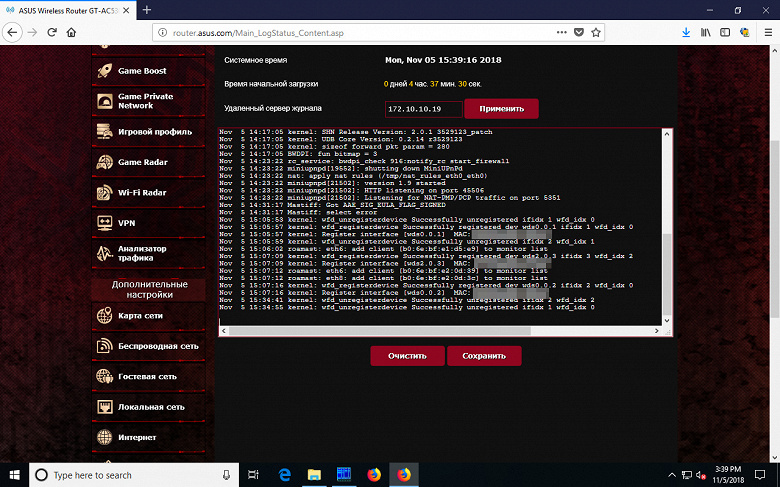Open the Game Radar icon
This screenshot has height=487, width=780.
104,162
